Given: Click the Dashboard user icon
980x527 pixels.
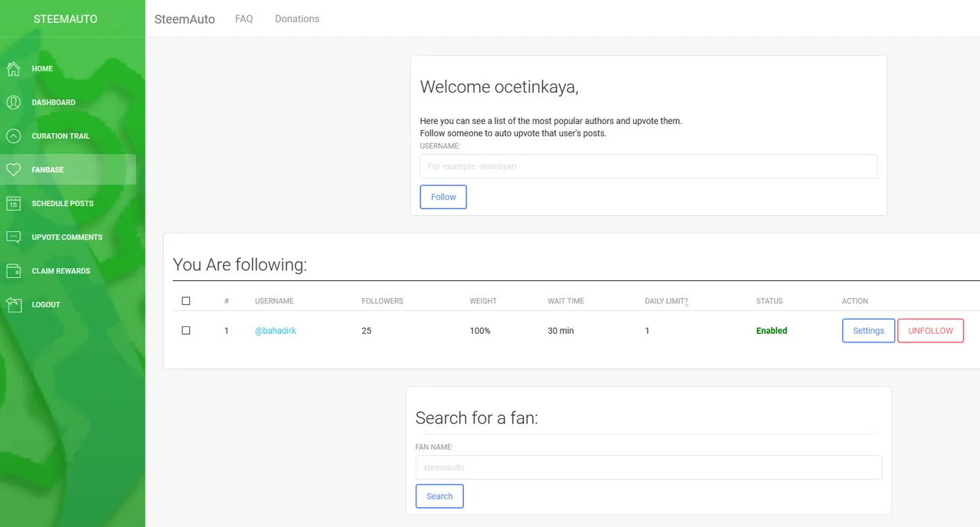Looking at the screenshot, I should (x=13, y=103).
